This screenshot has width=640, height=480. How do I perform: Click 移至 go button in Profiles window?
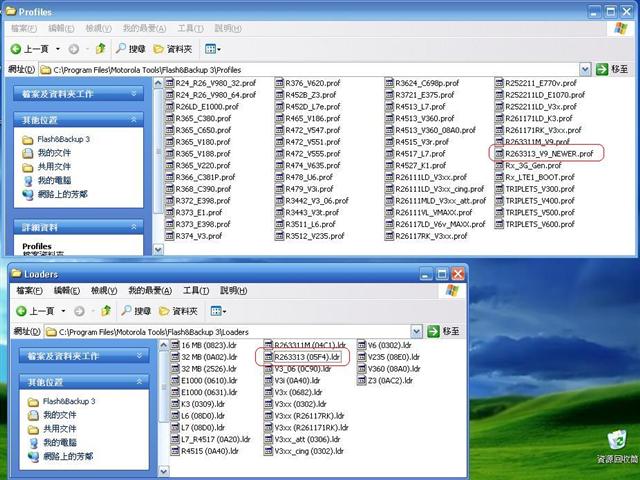pyautogui.click(x=612, y=69)
